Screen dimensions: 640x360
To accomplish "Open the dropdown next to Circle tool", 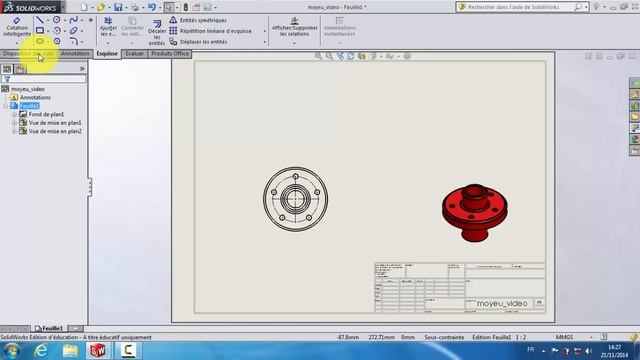I will 64,20.
